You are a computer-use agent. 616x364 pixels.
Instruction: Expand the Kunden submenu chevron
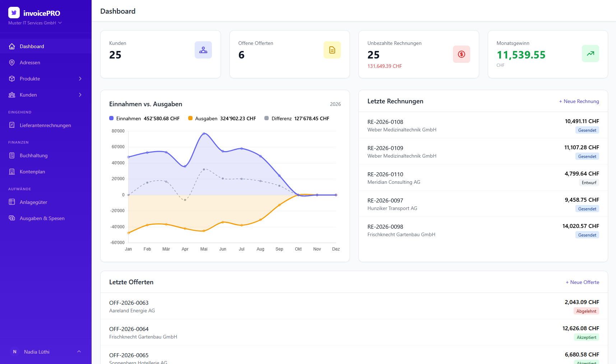pos(80,95)
